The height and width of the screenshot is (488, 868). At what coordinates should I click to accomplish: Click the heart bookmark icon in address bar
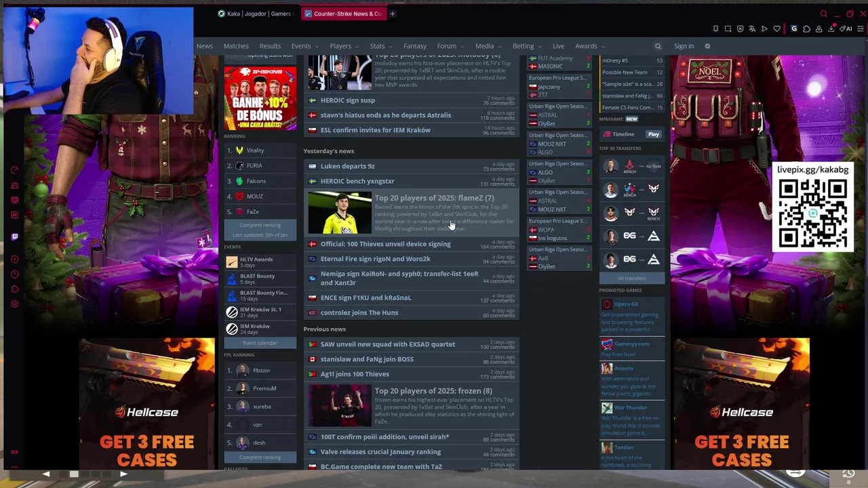point(776,28)
